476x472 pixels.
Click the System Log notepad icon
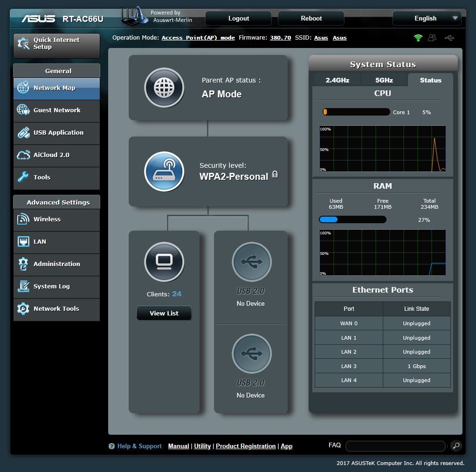23,286
